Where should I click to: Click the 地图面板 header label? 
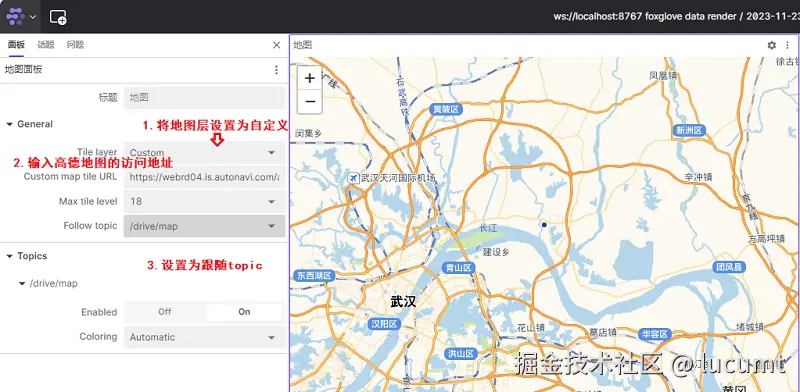coord(23,70)
